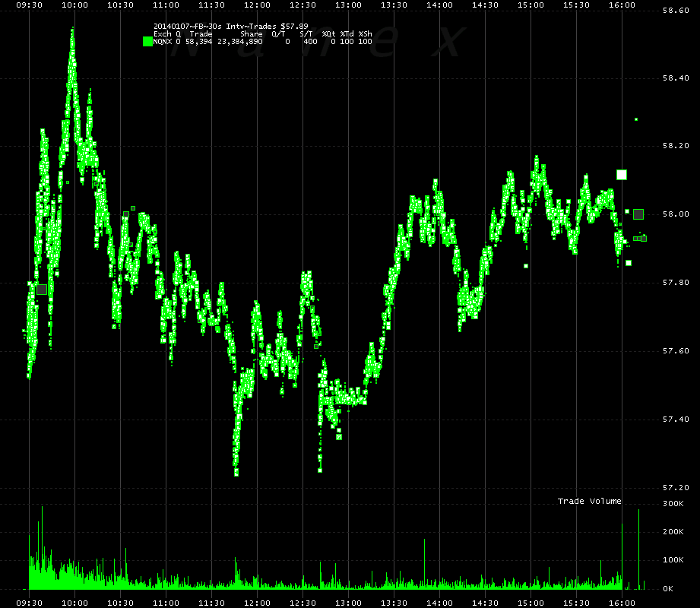Viewport: 700px width, 608px height.
Task: Click 16:00 on the top time axis
Action: [x=622, y=5]
